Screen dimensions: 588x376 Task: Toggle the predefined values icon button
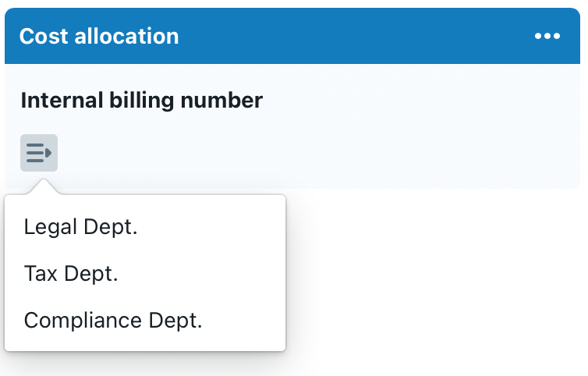[x=38, y=153]
